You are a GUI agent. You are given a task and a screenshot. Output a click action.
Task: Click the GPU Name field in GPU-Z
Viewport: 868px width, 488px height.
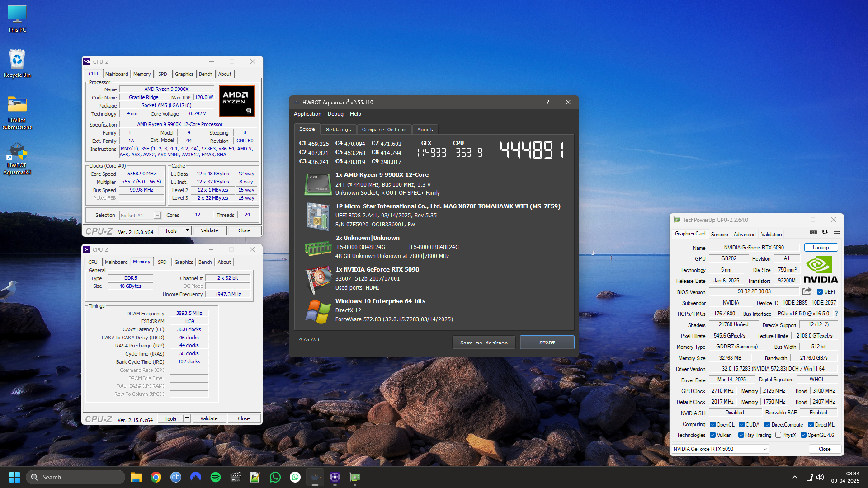[x=754, y=248]
